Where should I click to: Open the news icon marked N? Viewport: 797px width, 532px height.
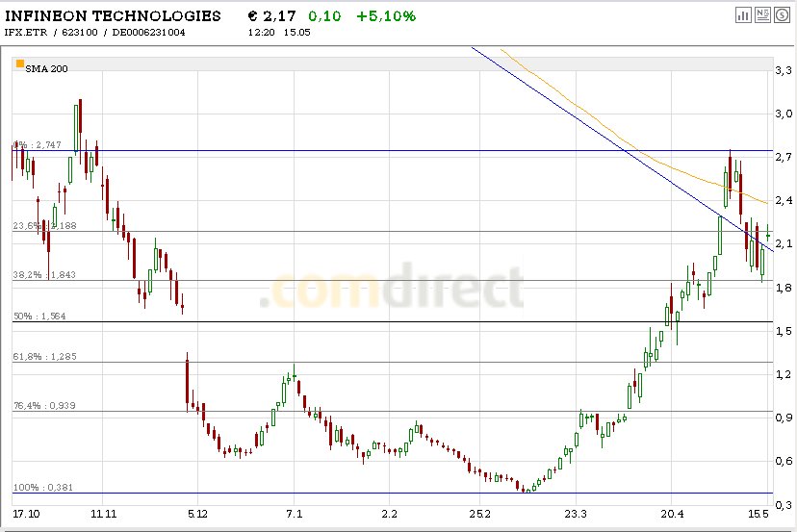(x=762, y=15)
